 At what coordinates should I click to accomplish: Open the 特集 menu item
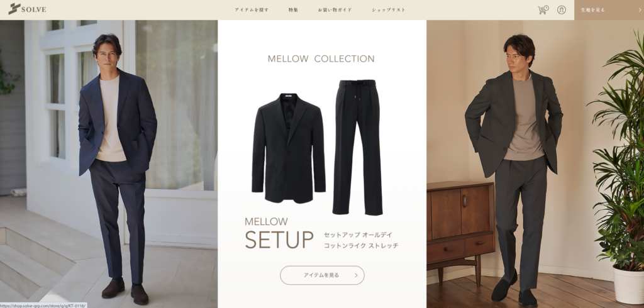point(293,10)
